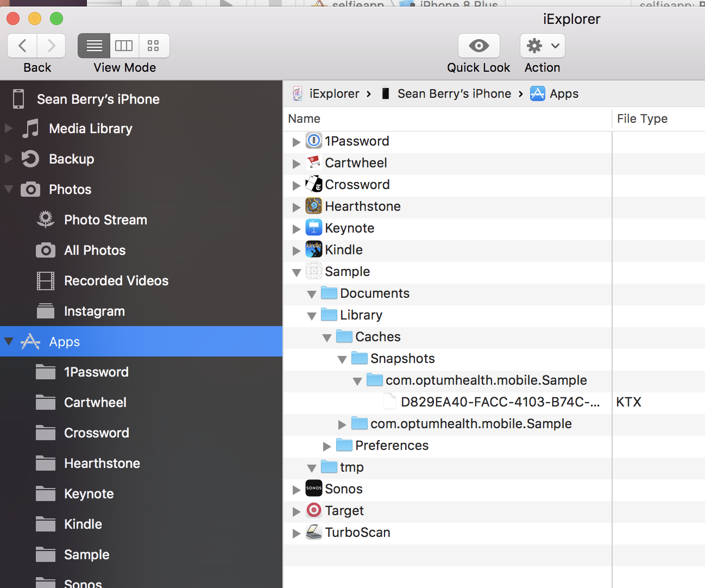This screenshot has height=588, width=705.
Task: Switch to list view mode
Action: tap(94, 46)
